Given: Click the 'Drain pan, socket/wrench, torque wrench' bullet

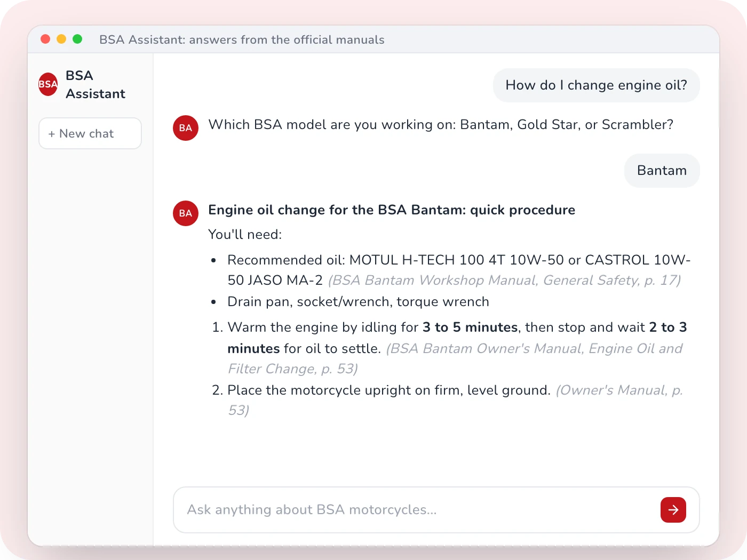Looking at the screenshot, I should click(358, 302).
